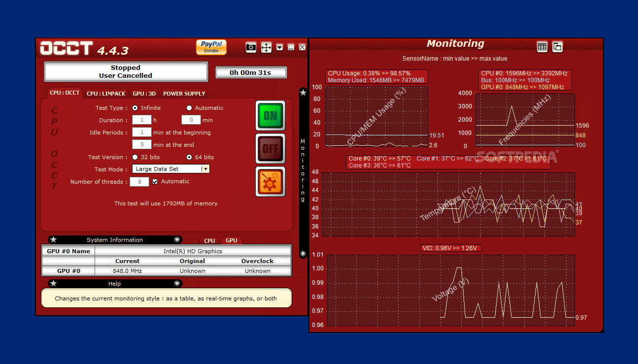Switch to the CPU:LINPACK tab
638x364 pixels.
tap(106, 94)
